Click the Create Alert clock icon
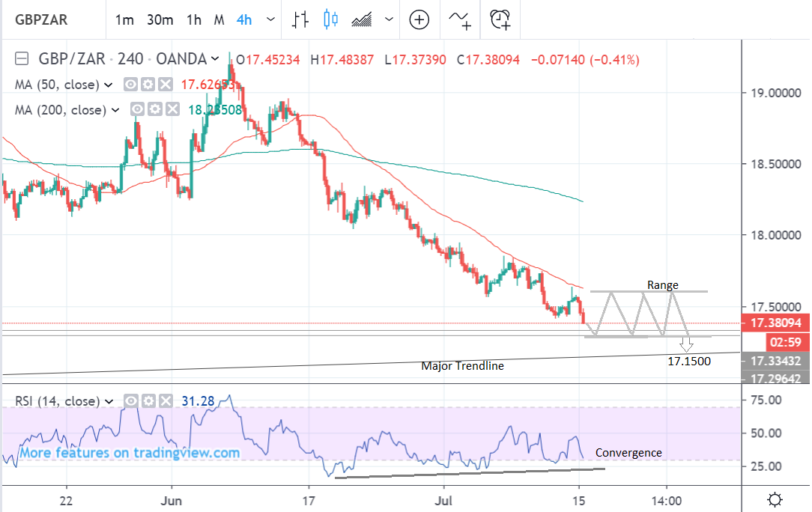The image size is (812, 512). click(x=500, y=19)
